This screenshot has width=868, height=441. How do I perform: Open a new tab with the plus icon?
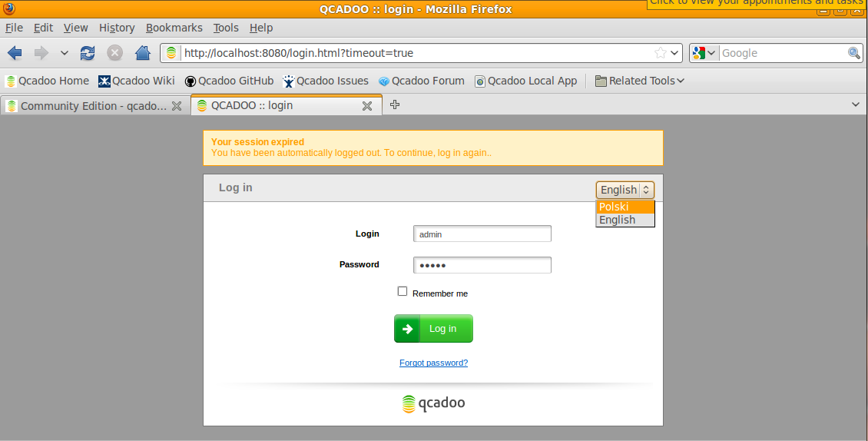pos(395,104)
